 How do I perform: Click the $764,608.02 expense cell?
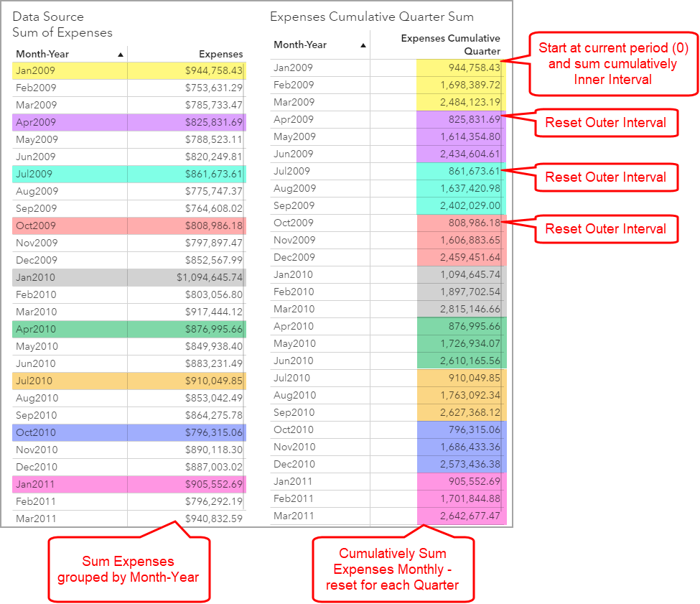click(x=214, y=208)
